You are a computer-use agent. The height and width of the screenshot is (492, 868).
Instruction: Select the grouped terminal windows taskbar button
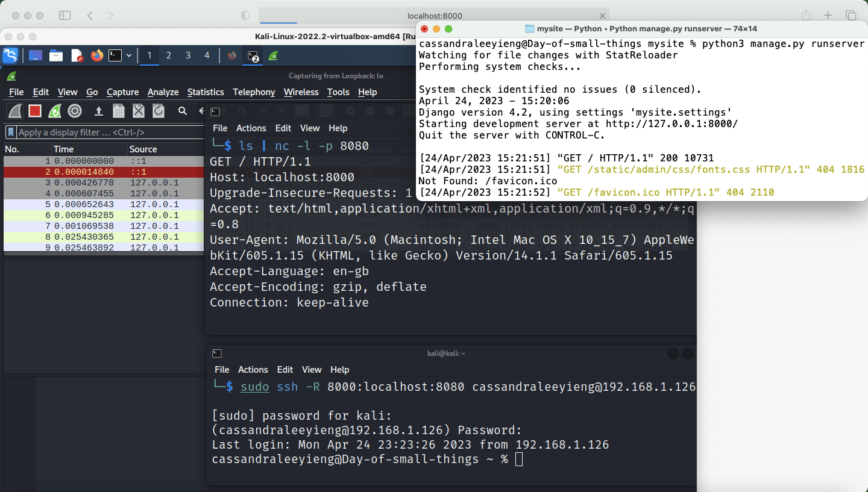(253, 55)
